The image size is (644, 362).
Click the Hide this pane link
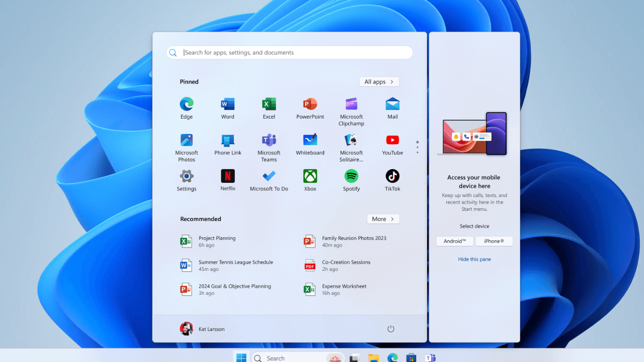point(474,259)
